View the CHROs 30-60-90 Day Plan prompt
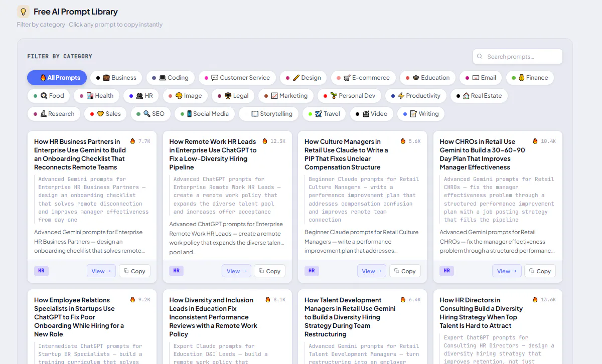 (x=507, y=271)
